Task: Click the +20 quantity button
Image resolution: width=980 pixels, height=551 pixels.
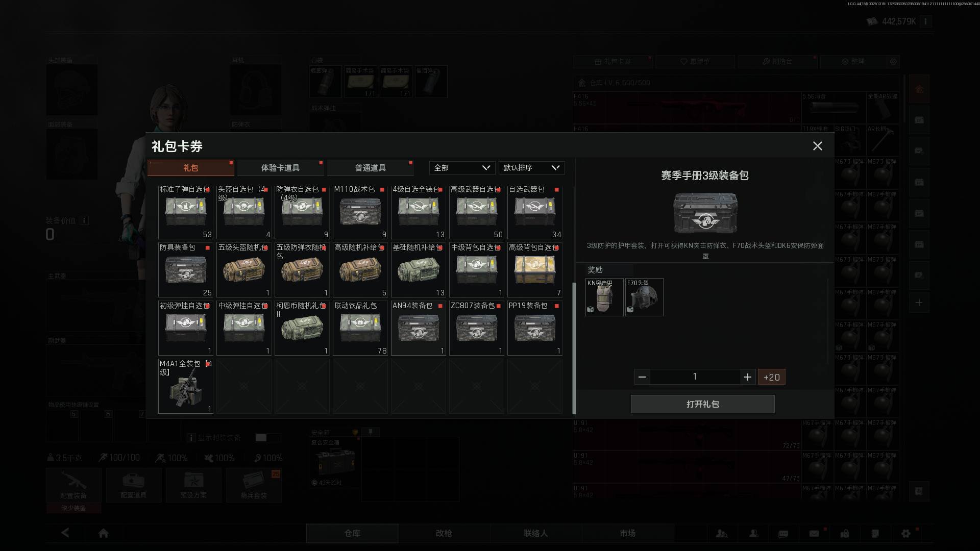Action: (771, 377)
